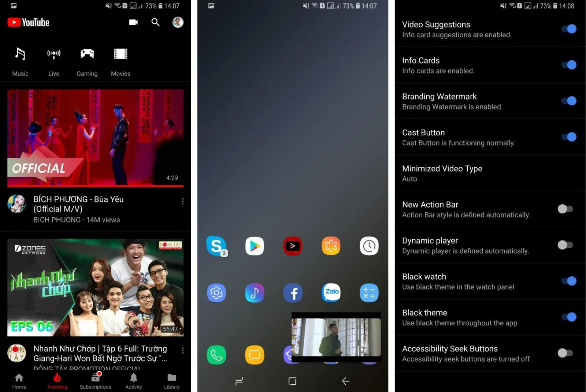This screenshot has width=586, height=392.
Task: Tap the back navigation arrow
Action: pos(345,381)
